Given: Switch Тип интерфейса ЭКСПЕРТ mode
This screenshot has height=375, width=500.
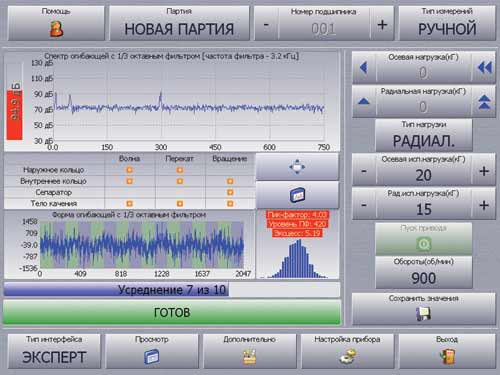Looking at the screenshot, I should click(54, 351).
